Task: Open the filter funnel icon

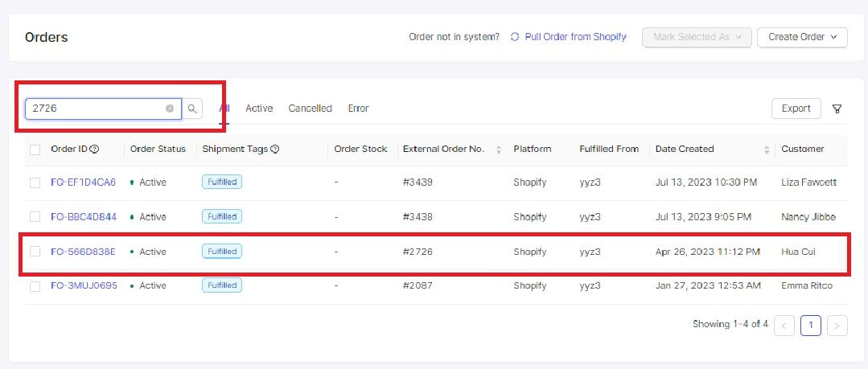Action: click(x=837, y=109)
